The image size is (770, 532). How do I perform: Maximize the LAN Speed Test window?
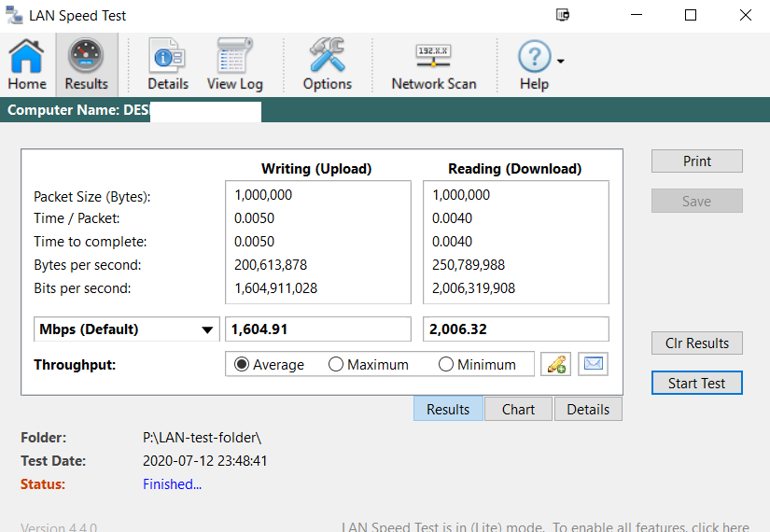691,15
